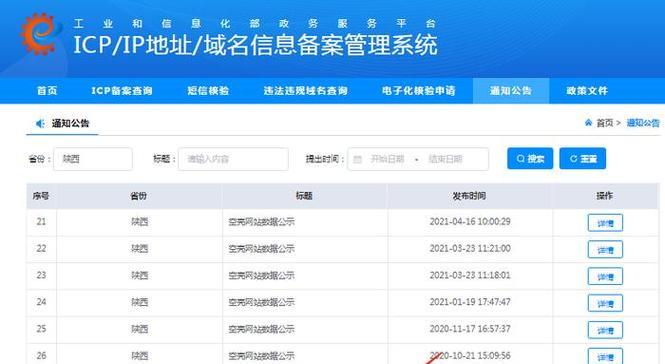This screenshot has width=665, height=364.
Task: Click 通知公告 link in breadcrumb
Action: 643,123
